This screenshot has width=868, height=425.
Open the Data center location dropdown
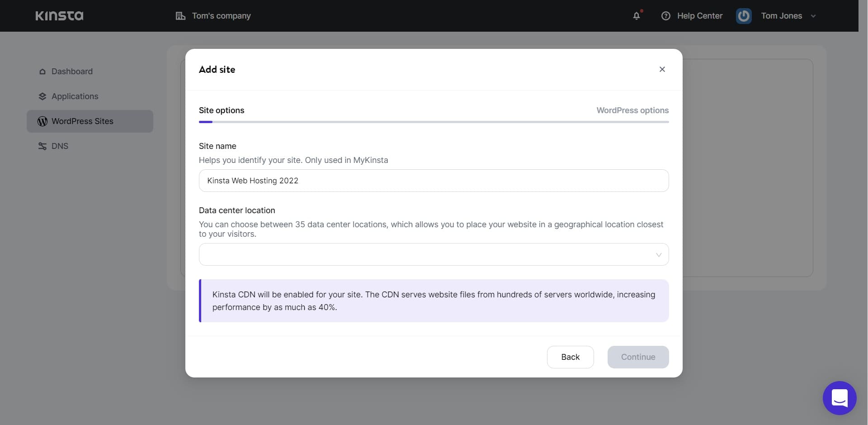[x=434, y=254]
